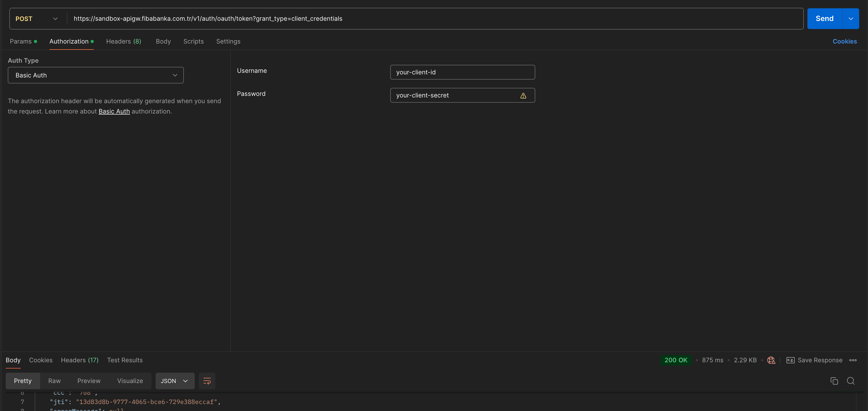Screen dimensions: 868x411
Task: Select the jti value in response
Action: tap(146, 402)
